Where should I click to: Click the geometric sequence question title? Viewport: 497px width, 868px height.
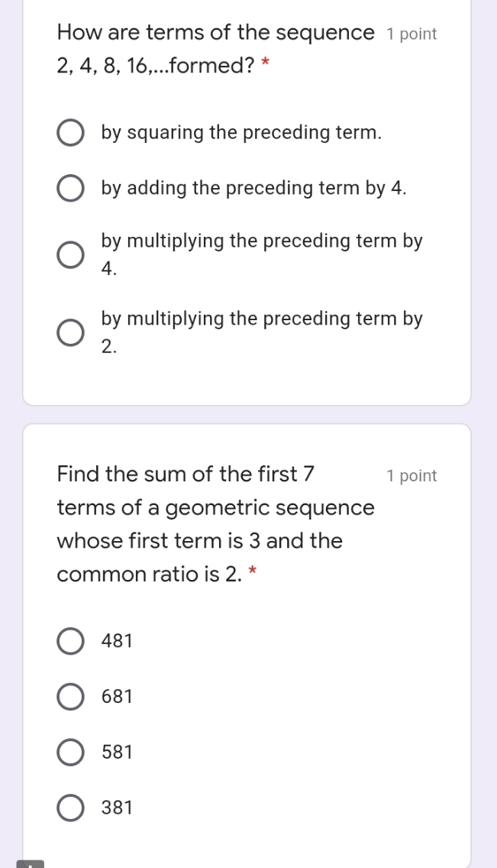point(216,523)
